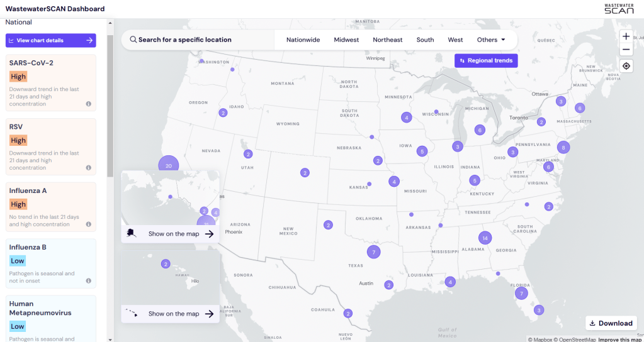Click the 14-site cluster in Alabama
The width and height of the screenshot is (644, 342).
click(484, 238)
